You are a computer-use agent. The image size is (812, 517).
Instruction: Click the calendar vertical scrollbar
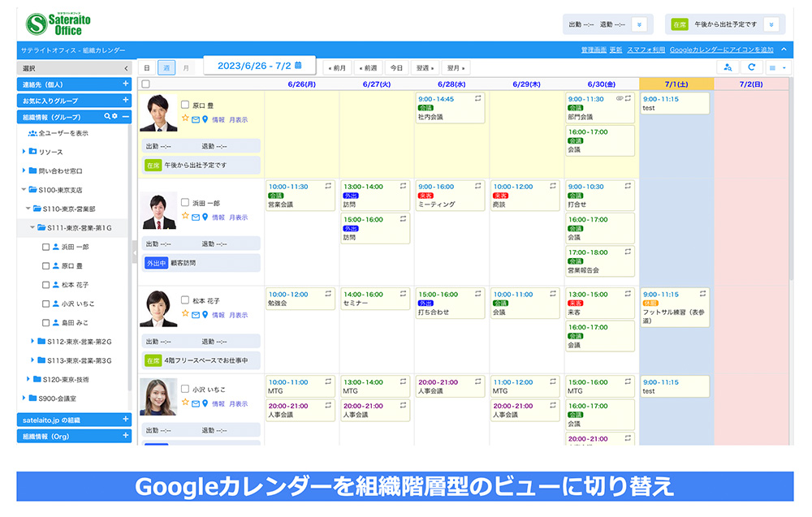(x=791, y=179)
